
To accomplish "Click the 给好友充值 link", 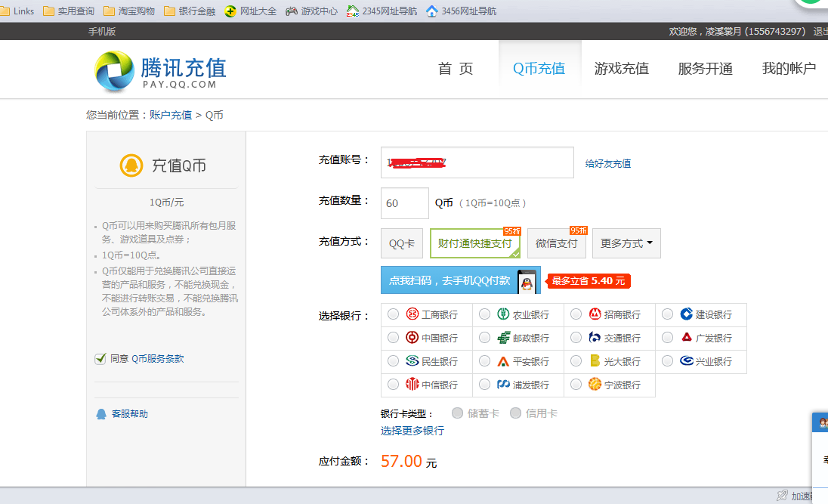I will pyautogui.click(x=608, y=164).
